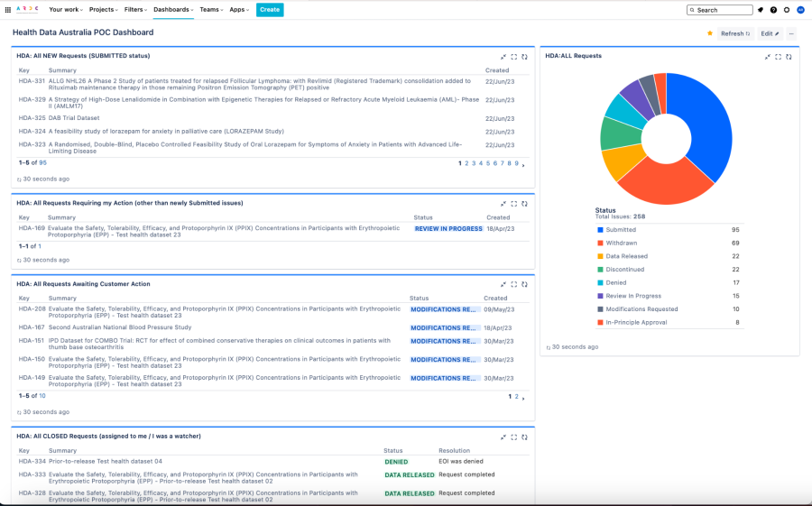Maximize the All Requests Awaiting Customer Action gadget
Image resolution: width=812 pixels, height=506 pixels.
(514, 283)
